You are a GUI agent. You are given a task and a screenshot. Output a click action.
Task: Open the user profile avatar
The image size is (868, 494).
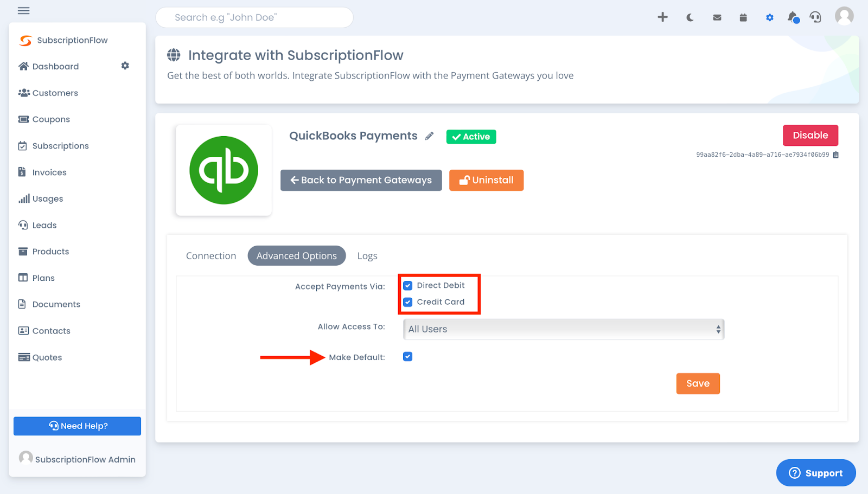[x=844, y=16]
